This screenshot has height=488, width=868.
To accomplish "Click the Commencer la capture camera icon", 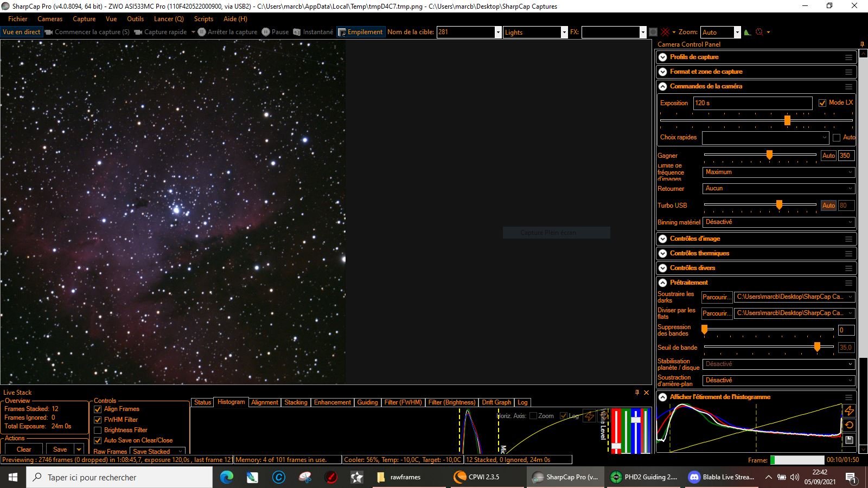I will (x=49, y=32).
